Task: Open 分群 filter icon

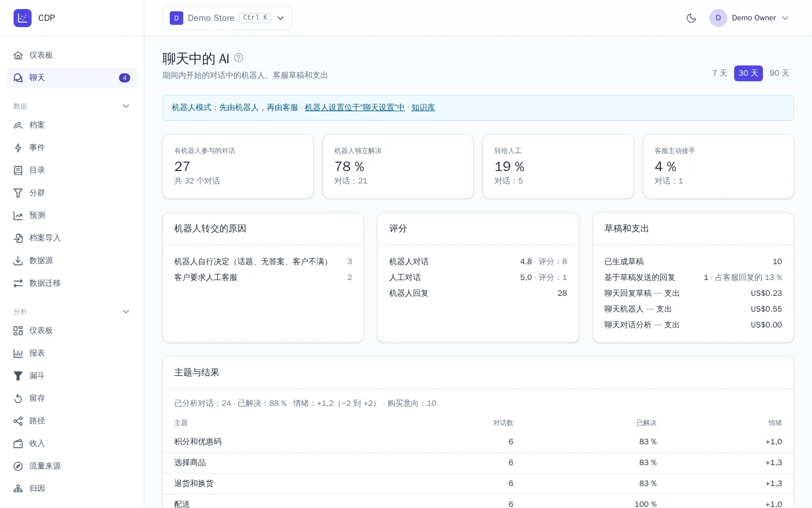Action: [18, 193]
